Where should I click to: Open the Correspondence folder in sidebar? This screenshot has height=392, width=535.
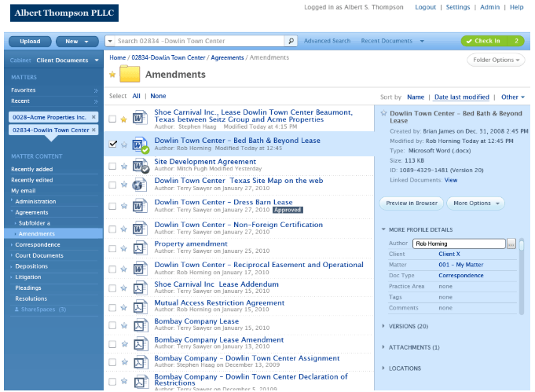38,244
